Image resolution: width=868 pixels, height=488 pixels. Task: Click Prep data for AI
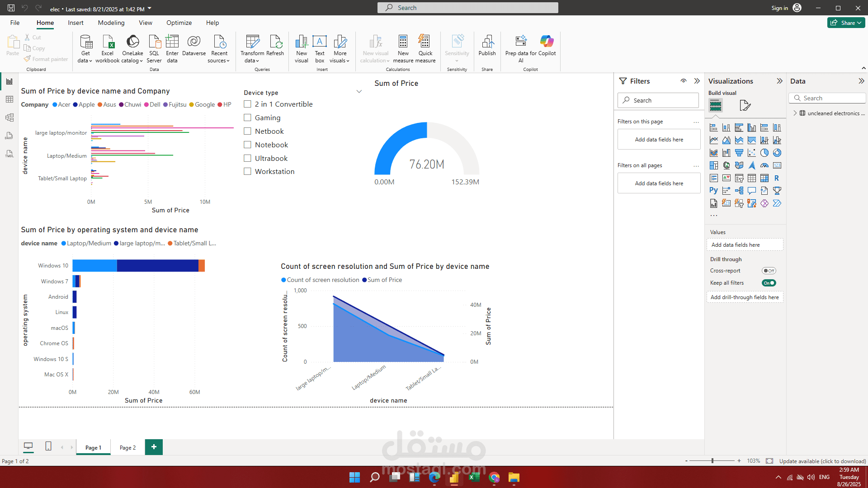pos(521,48)
